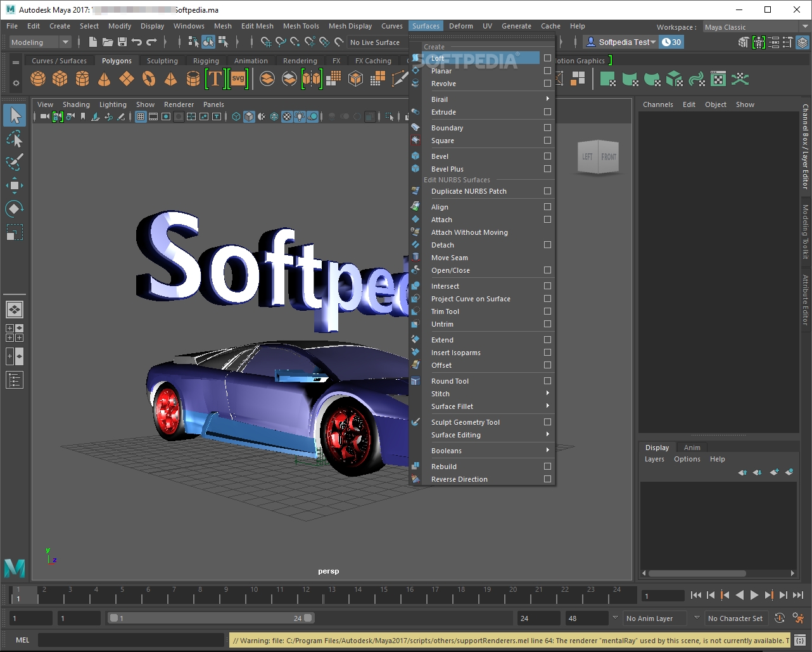812x652 pixels.
Task: Open Intersect options box
Action: pos(547,286)
